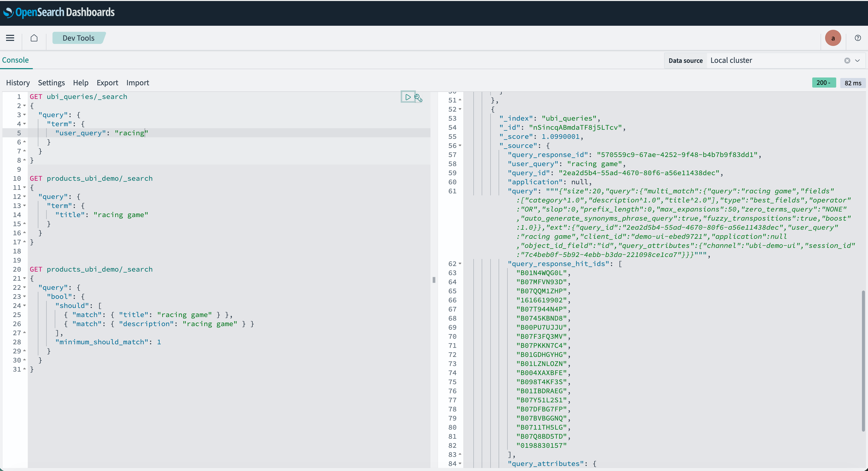Click the "query_response_id" output line
Viewport: 868px width, 471px height.
click(x=635, y=155)
